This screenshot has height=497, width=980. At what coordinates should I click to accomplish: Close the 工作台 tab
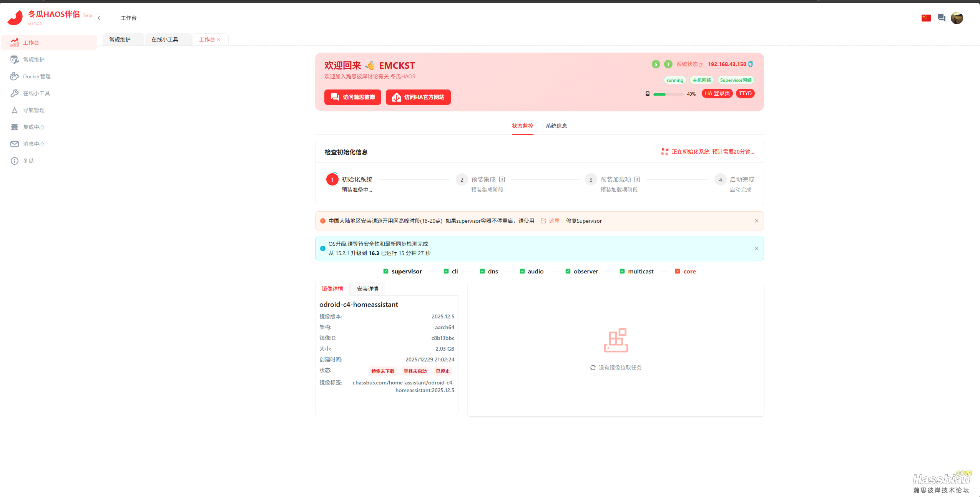(x=219, y=40)
